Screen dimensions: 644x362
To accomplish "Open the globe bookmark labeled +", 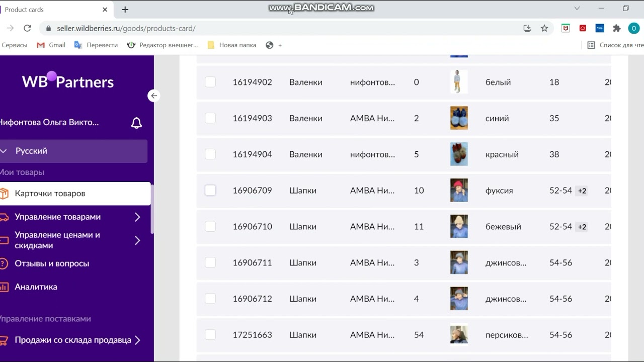I will tap(274, 45).
